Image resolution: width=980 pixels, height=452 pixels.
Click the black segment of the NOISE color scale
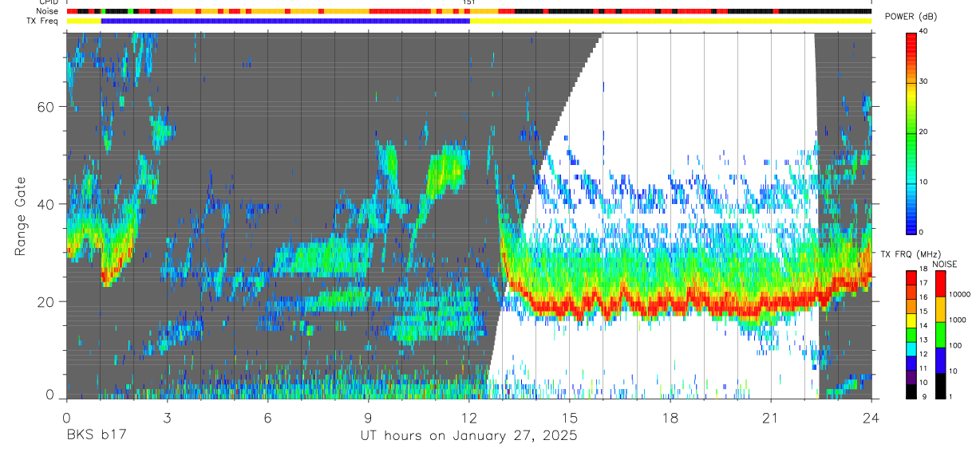941,386
